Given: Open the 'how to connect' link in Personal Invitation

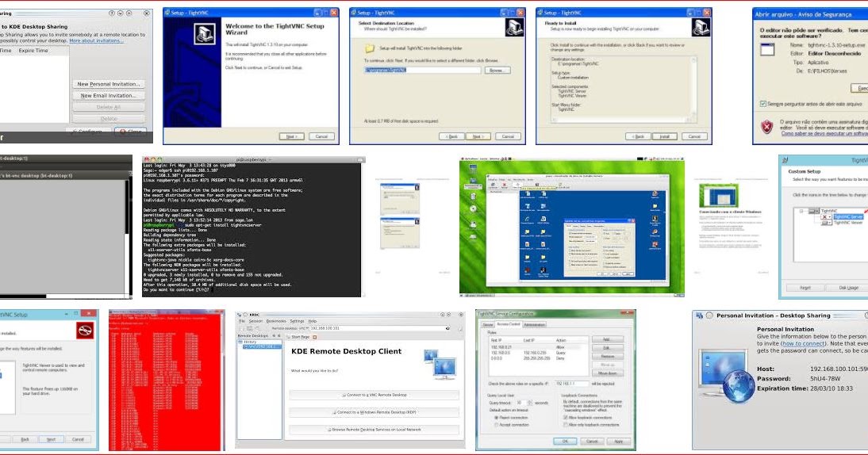Looking at the screenshot, I should tap(803, 343).
